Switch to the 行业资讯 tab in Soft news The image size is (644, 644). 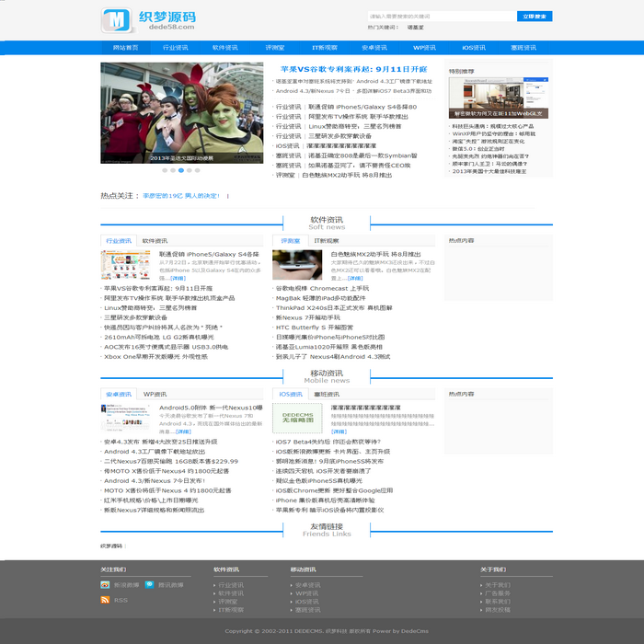(119, 241)
